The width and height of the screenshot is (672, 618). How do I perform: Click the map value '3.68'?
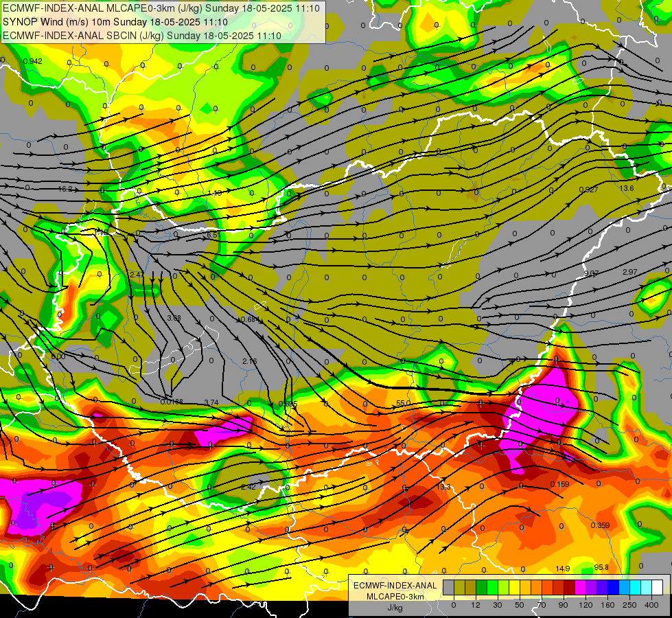pos(174,318)
